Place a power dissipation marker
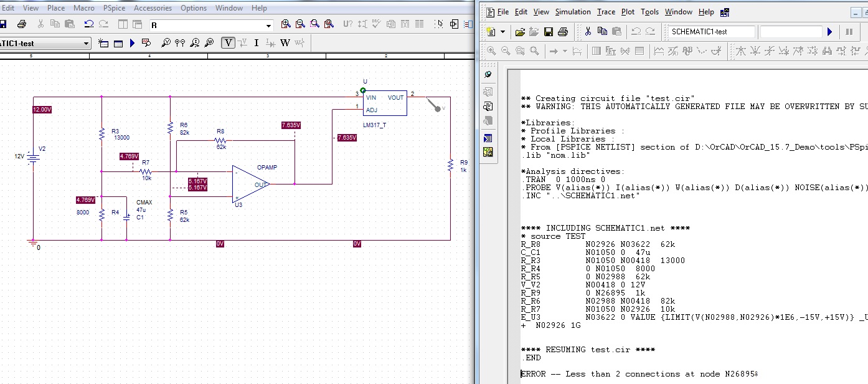 (x=209, y=43)
